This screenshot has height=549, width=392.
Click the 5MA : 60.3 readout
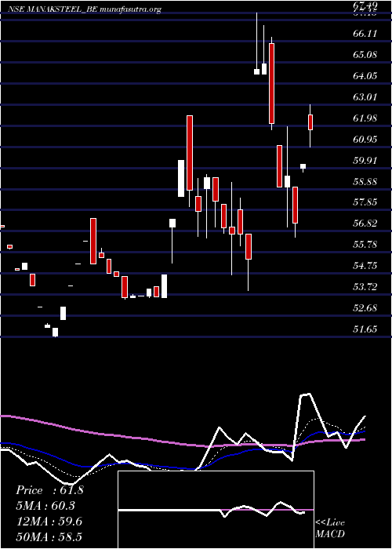point(45,506)
